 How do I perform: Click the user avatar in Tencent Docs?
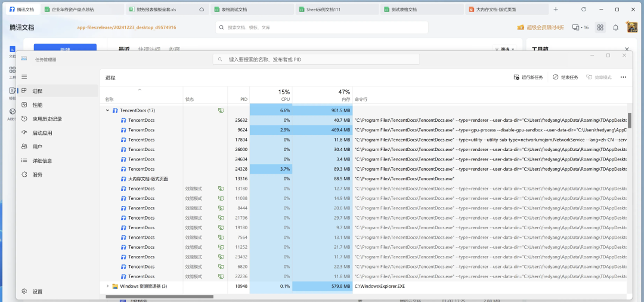tap(631, 27)
